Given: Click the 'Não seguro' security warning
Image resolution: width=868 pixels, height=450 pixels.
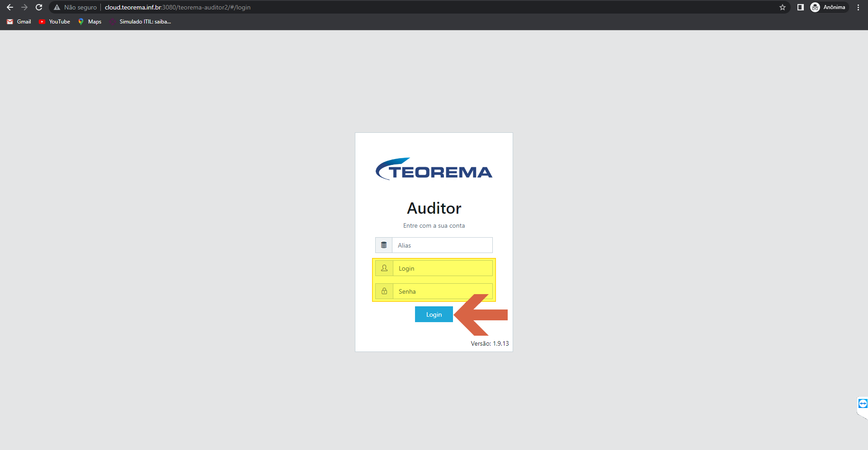Looking at the screenshot, I should coord(75,7).
